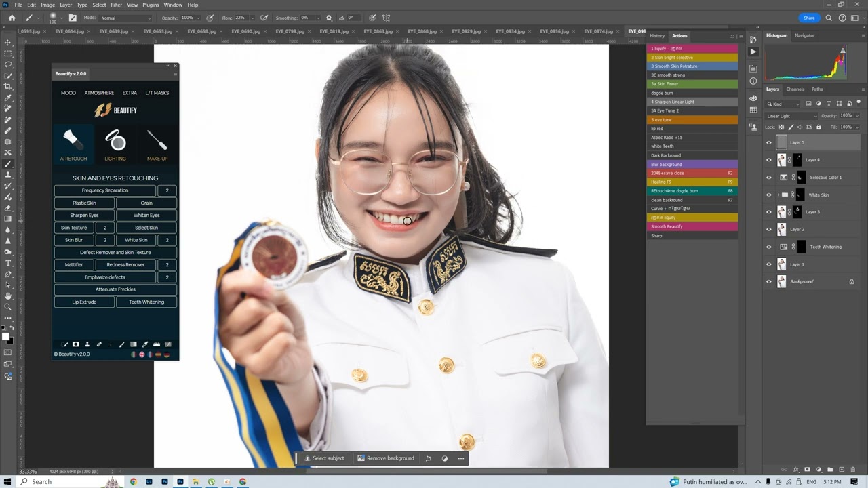
Task: Select the Gradient tool
Action: [x=8, y=219]
